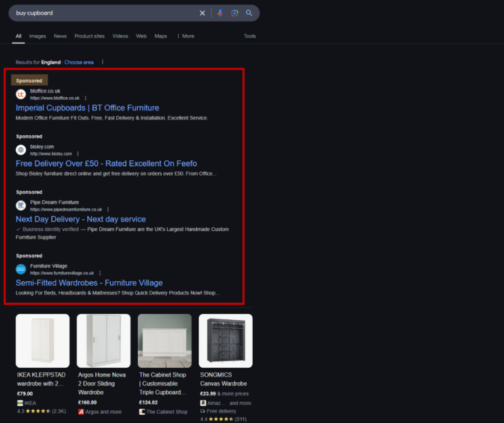Viewport: 504px width, 423px height.
Task: Open Google Lens image search icon
Action: pos(235,13)
